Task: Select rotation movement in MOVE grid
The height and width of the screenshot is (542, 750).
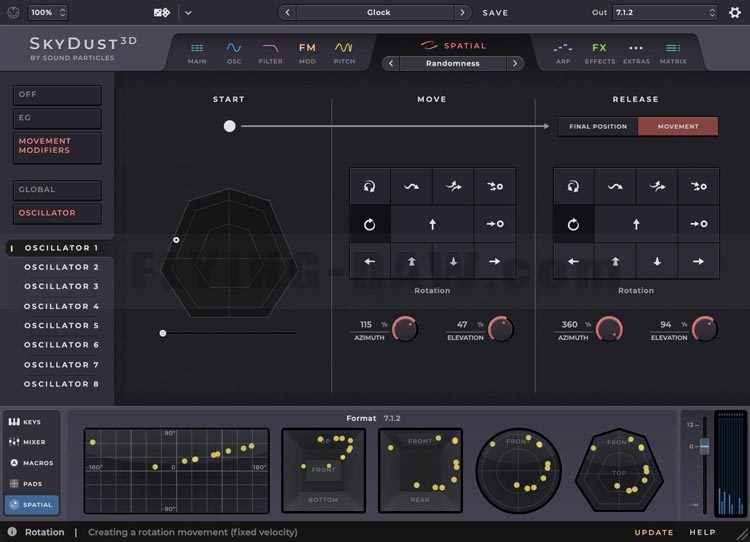Action: point(370,224)
